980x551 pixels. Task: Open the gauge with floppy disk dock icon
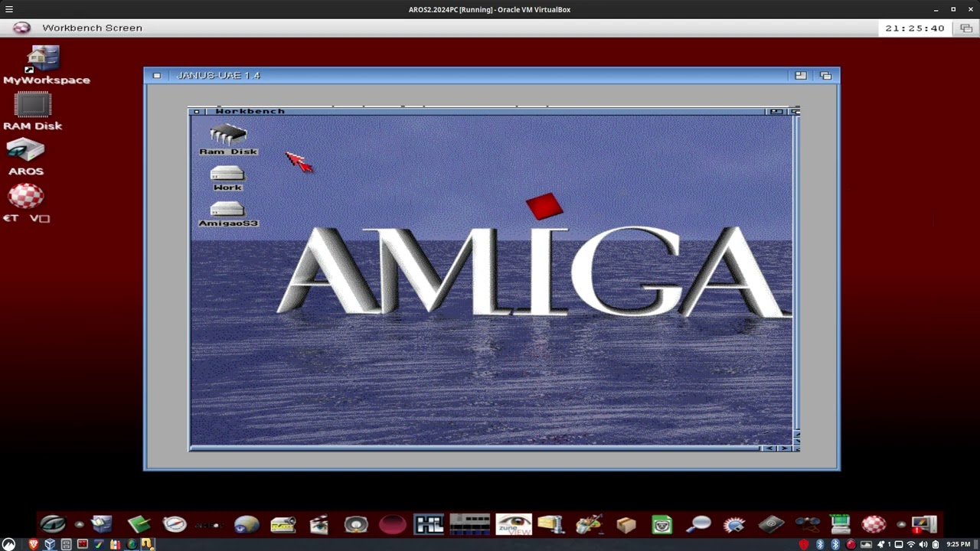[x=734, y=524]
